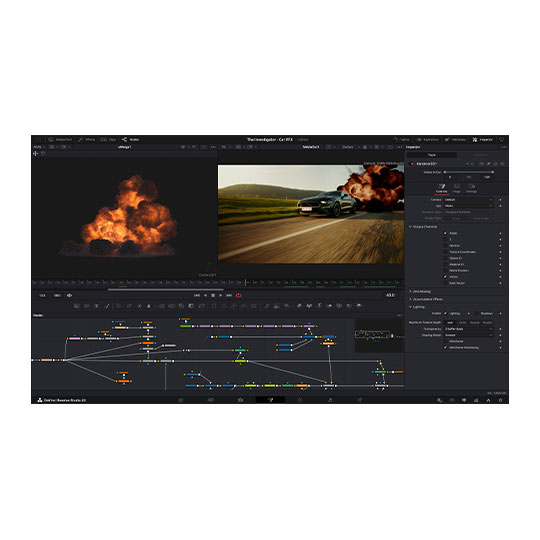Toggle the Inspector panel button
540x540 pixels.
(482, 139)
